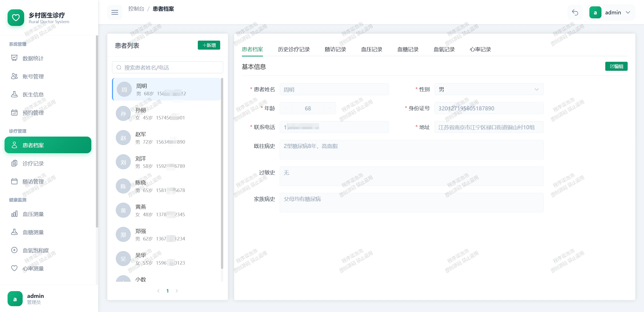Click the admin avatar at sidebar bottom

(x=15, y=299)
